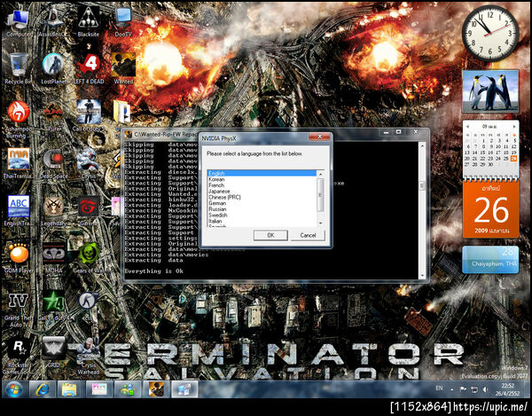
Task: Show hidden tray icons arrow
Action: click(x=452, y=389)
